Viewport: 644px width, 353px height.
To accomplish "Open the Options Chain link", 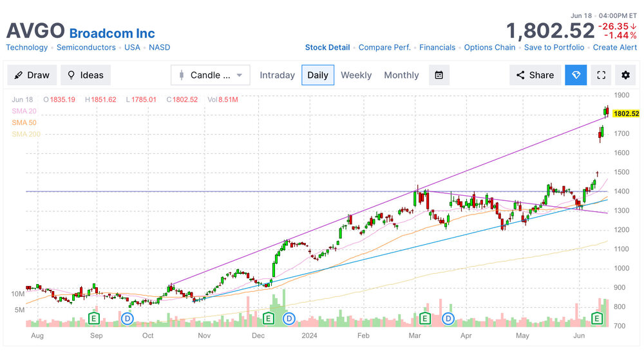I will (489, 47).
